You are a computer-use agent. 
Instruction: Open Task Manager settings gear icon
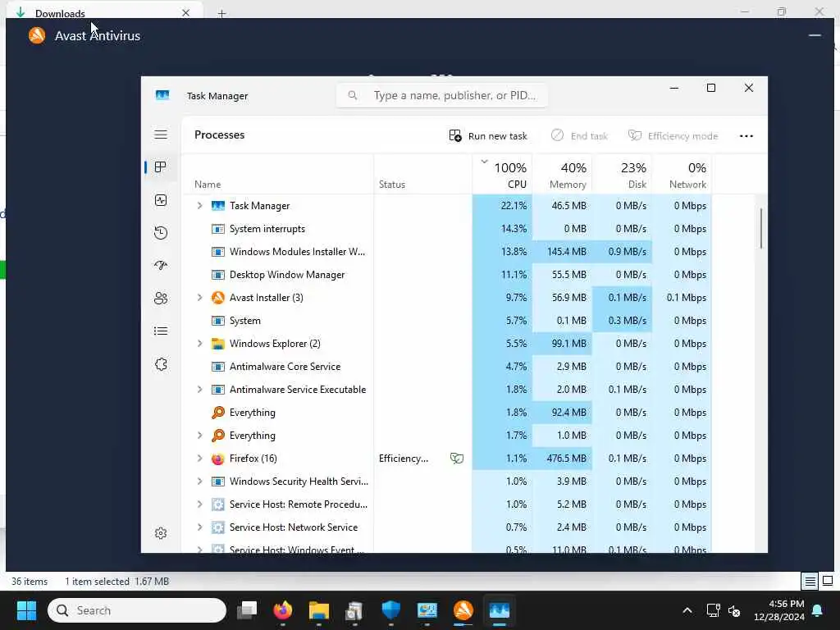coord(161,533)
